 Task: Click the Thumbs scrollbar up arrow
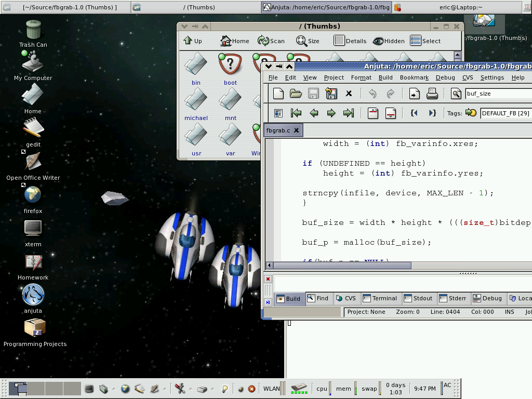click(457, 55)
